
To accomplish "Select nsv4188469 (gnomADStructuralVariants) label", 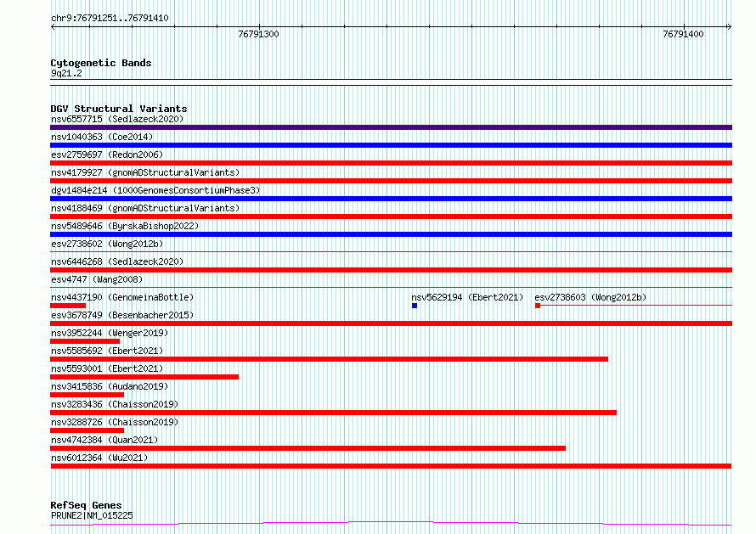I will pos(145,208).
